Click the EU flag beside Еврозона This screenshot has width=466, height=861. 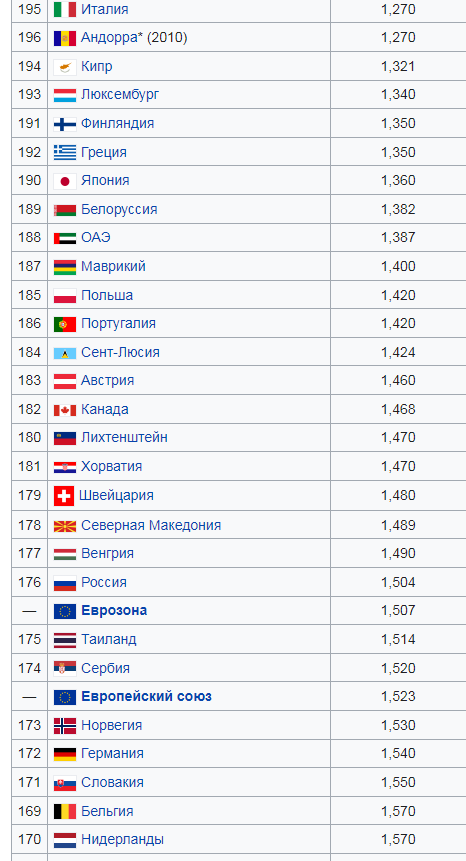(65, 611)
